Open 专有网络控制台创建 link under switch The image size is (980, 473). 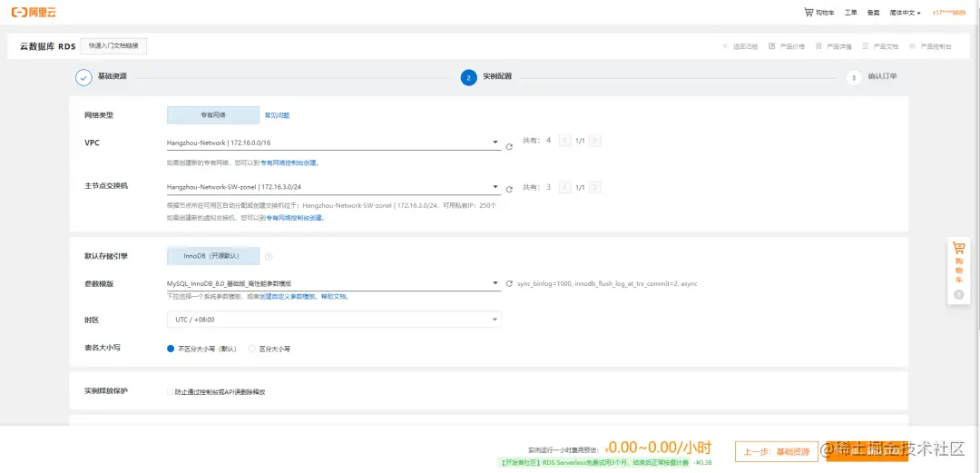295,218
